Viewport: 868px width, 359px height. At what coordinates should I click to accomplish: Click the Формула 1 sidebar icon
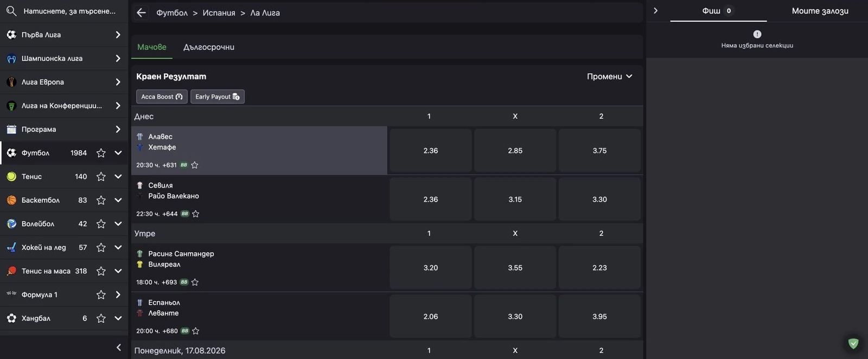11,294
